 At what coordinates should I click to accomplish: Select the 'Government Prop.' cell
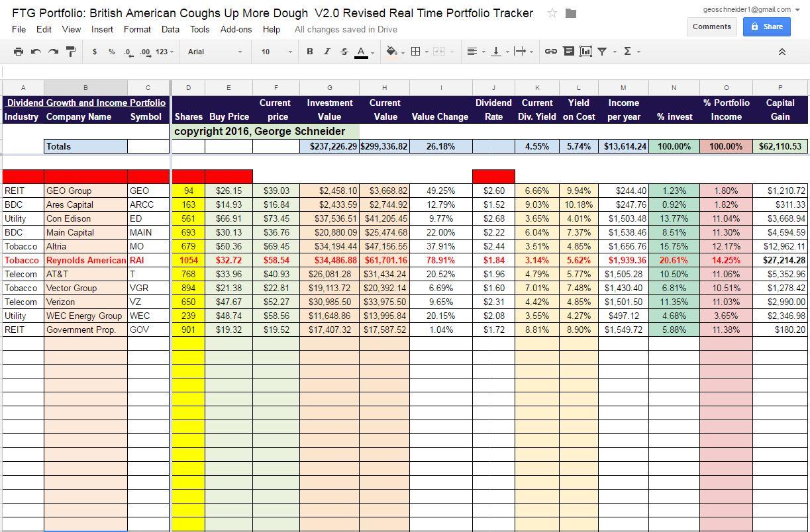tap(85, 330)
